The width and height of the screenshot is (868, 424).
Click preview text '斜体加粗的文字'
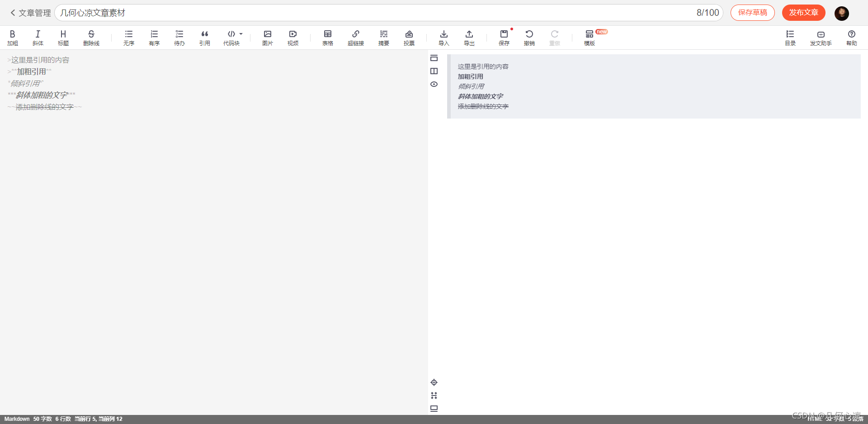point(481,96)
